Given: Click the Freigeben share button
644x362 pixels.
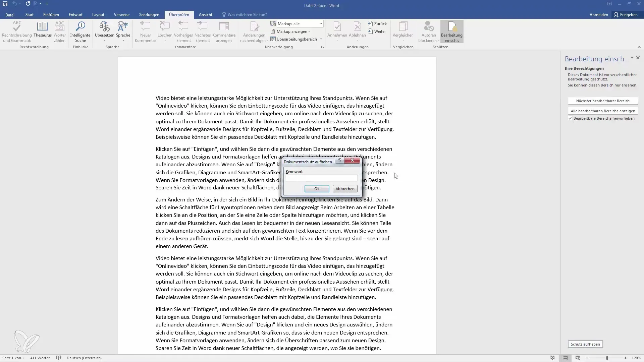Looking at the screenshot, I should tap(626, 15).
